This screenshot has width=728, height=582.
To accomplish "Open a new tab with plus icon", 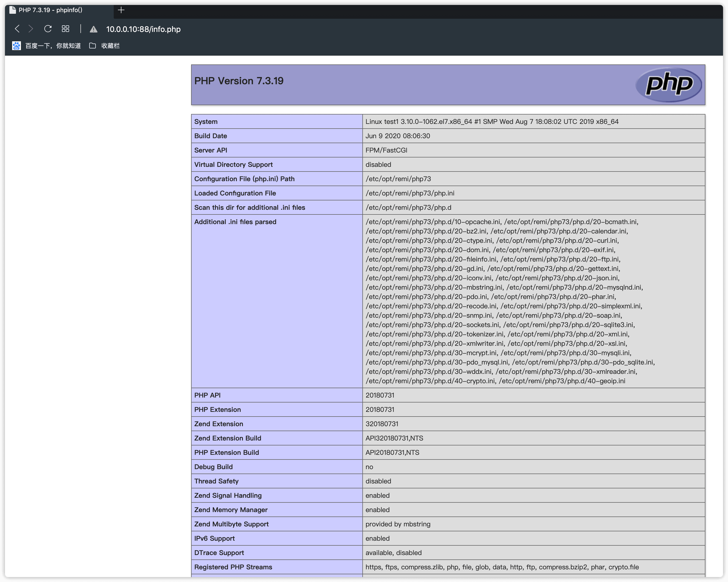I will click(121, 10).
